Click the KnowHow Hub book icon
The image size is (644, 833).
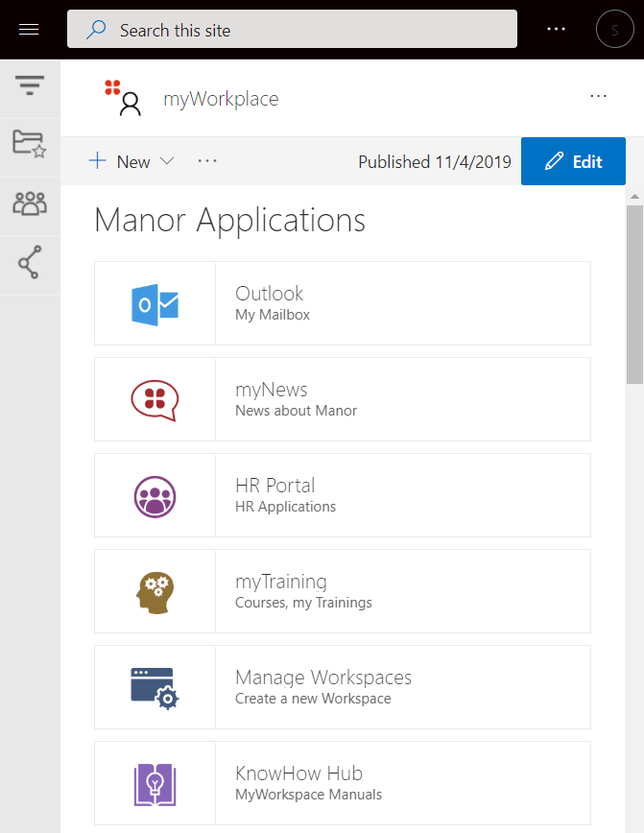coord(155,782)
